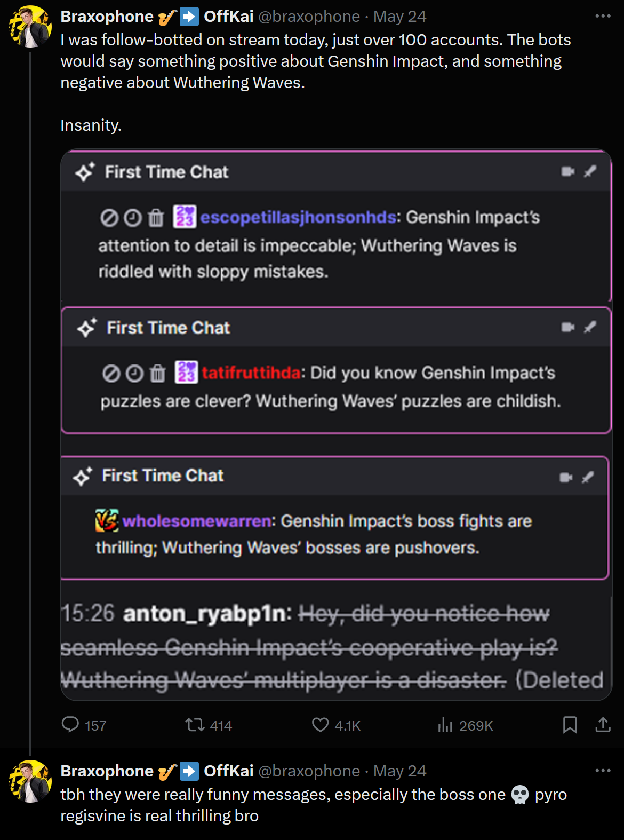Click the ban icon beside escopetillasjhonsonhds
624x840 pixels.
pyautogui.click(x=109, y=218)
